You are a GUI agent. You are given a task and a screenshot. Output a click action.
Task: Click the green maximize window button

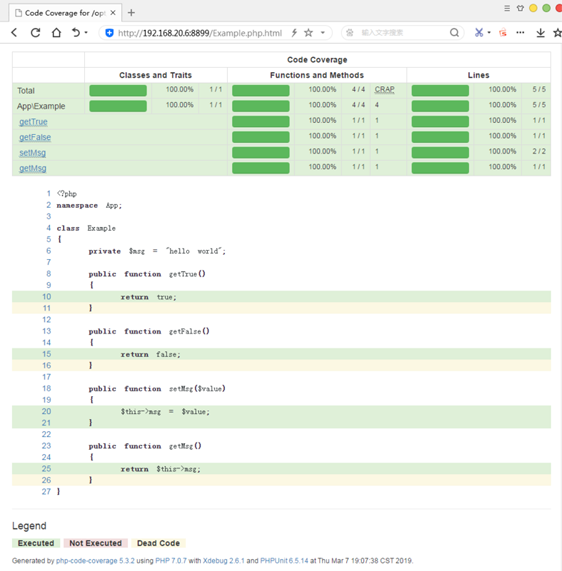click(546, 8)
